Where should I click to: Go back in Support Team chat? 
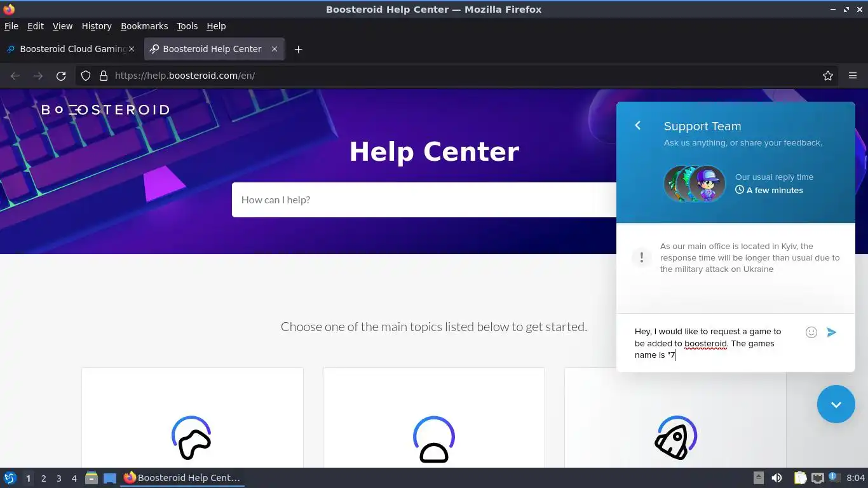(x=638, y=126)
